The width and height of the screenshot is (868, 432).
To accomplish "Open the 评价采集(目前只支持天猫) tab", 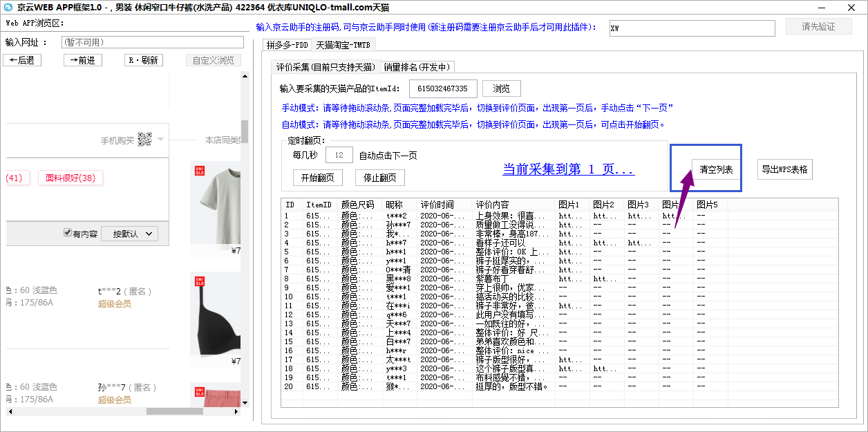I will point(325,67).
